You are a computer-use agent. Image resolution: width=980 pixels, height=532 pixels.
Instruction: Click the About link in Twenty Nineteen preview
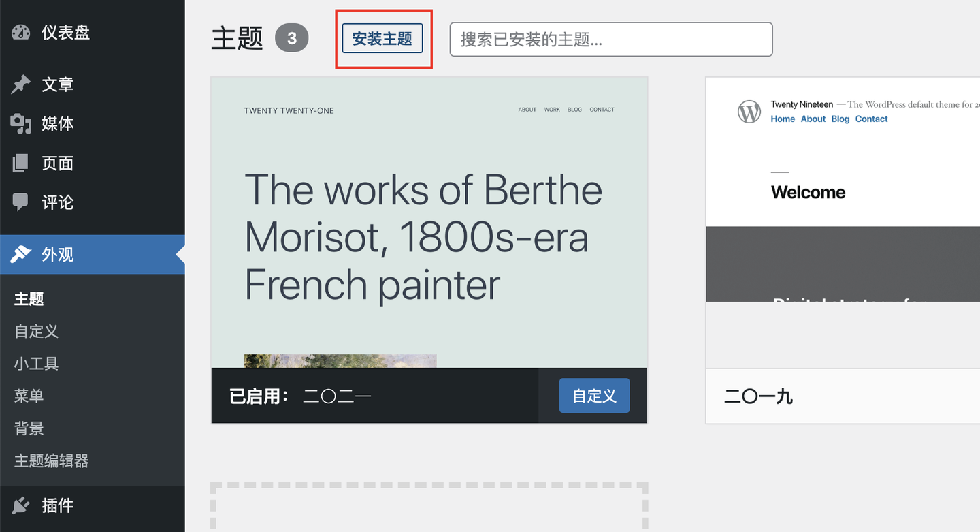813,119
